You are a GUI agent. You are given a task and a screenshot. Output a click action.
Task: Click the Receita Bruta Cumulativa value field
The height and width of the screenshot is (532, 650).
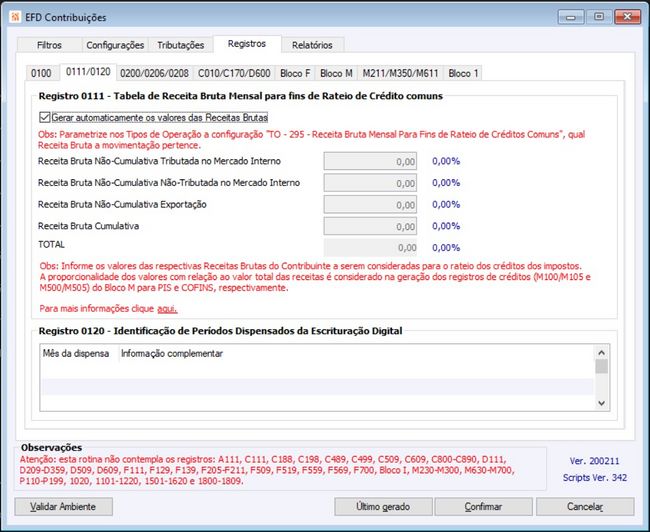370,226
